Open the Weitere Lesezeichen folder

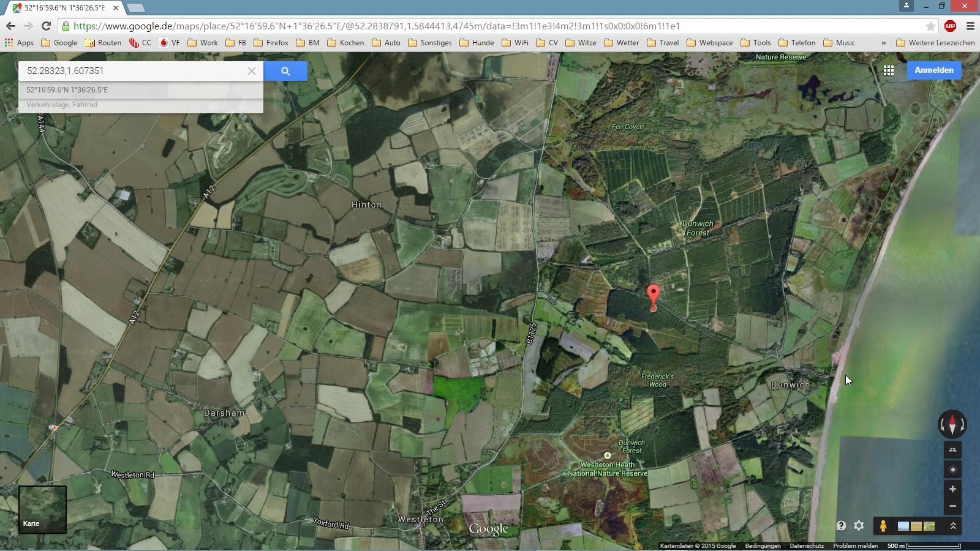point(935,43)
